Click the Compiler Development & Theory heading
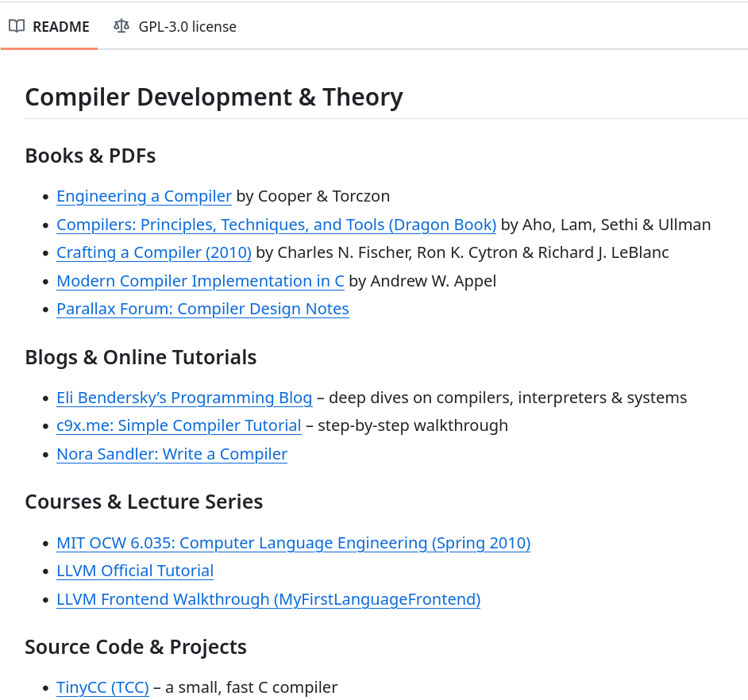The image size is (748, 700). point(214,98)
